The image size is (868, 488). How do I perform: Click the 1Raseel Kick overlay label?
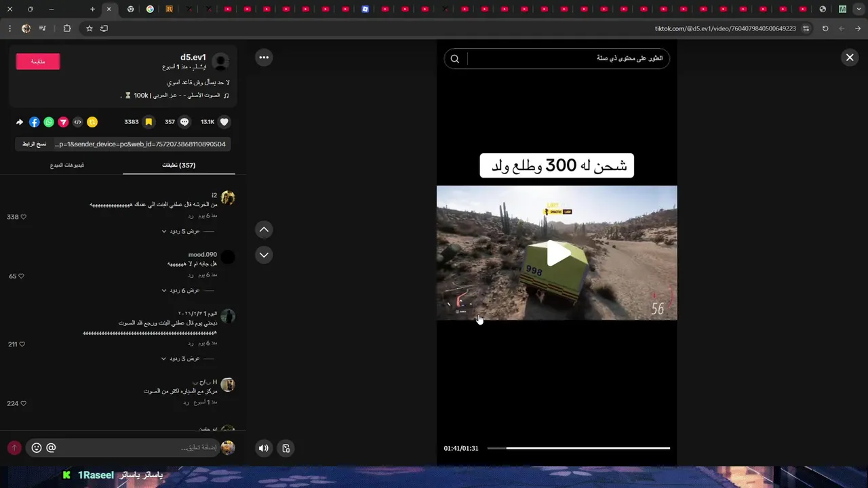pyautogui.click(x=96, y=475)
